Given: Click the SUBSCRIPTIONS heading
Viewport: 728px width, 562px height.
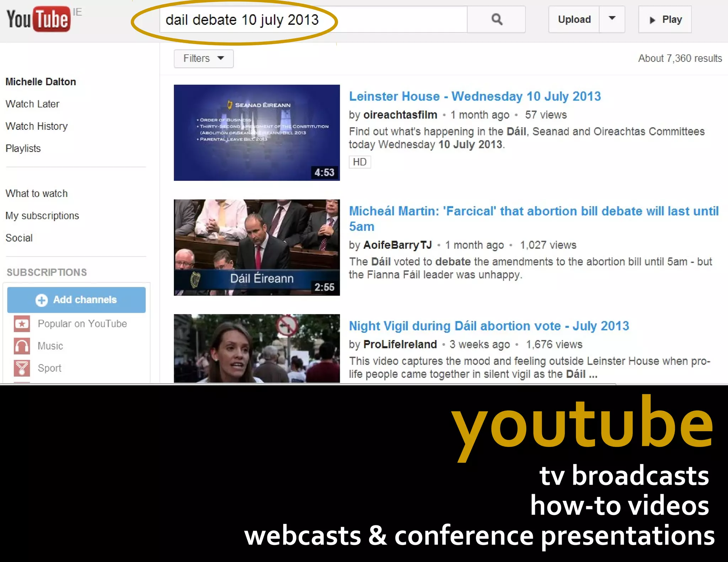Looking at the screenshot, I should coord(47,272).
